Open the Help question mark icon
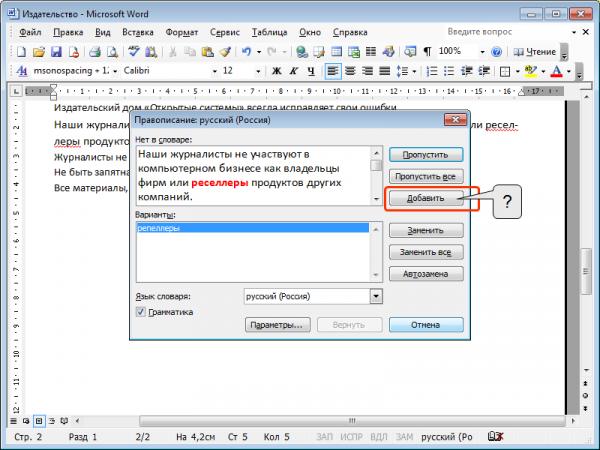The image size is (600, 450). [x=496, y=52]
